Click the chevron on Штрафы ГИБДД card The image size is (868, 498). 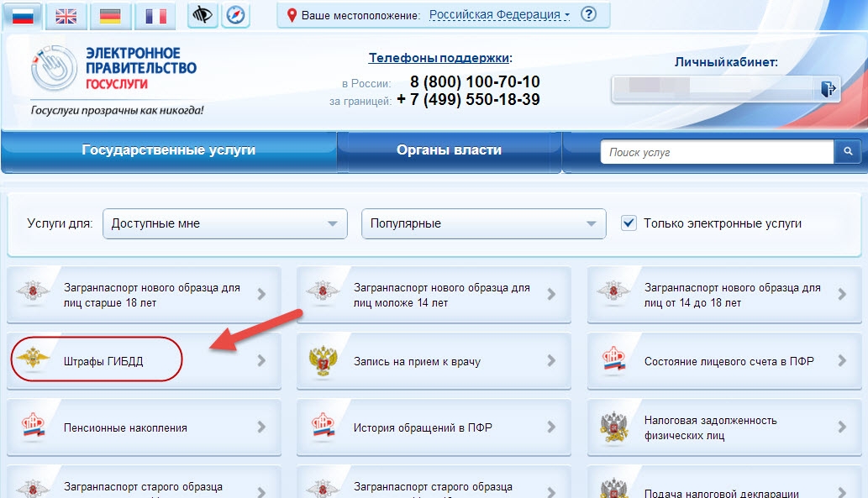(262, 361)
